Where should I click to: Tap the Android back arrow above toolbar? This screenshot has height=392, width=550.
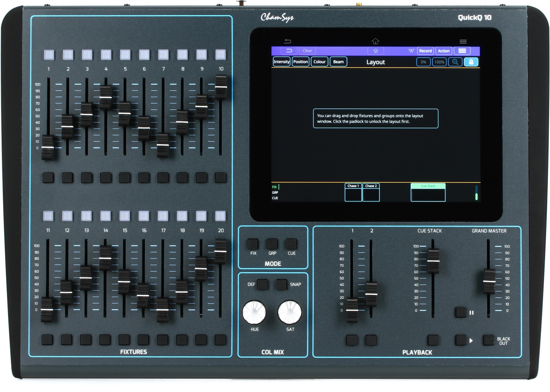(x=287, y=41)
